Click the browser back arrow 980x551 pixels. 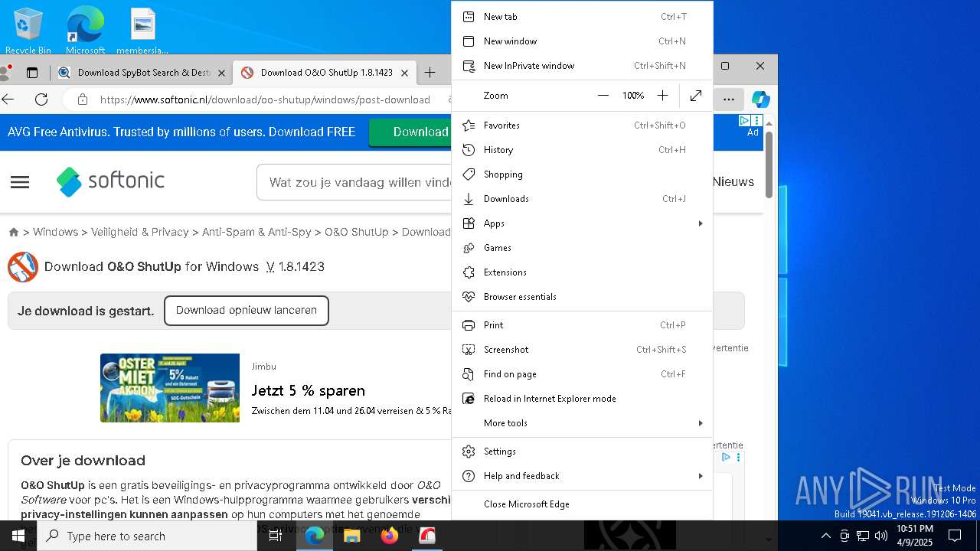[8, 99]
